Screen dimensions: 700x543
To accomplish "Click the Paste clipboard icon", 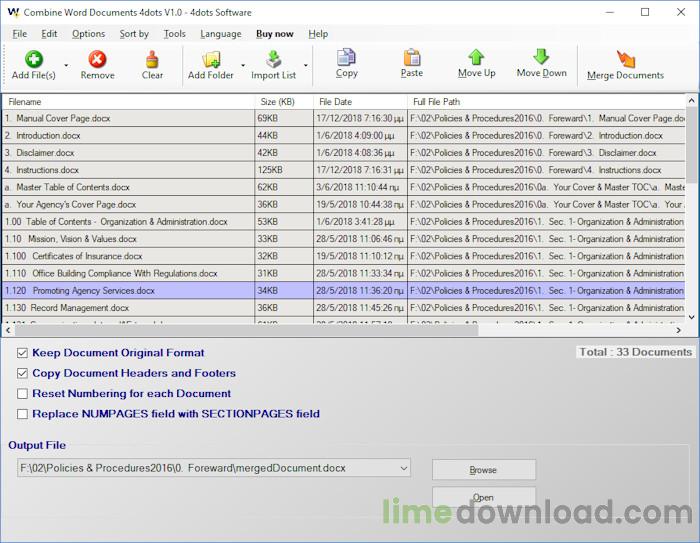I will (x=412, y=57).
